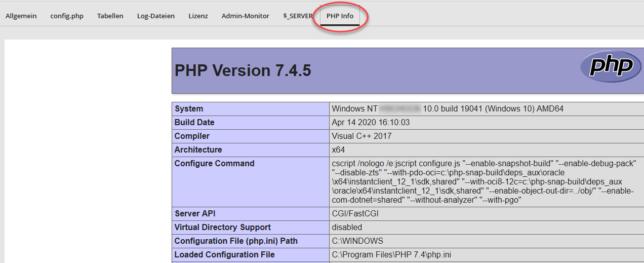Click the C:\WINDOWS configuration path value

coord(357,241)
